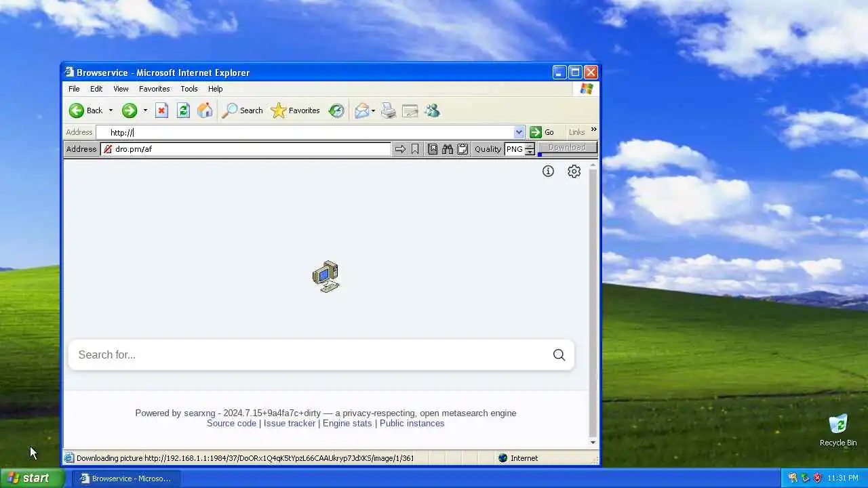This screenshot has height=488, width=868.
Task: Follow the searxng link
Action: pos(199,413)
